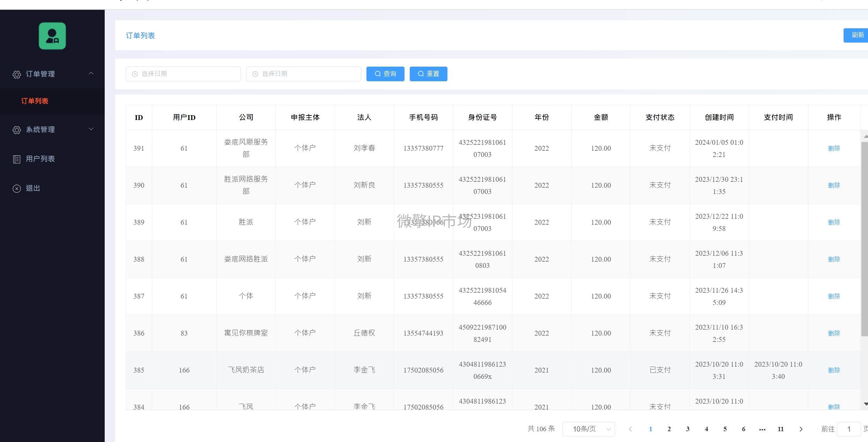Open the 10条/页 page size dropdown
Screen dimensions: 868x442
coord(589,429)
